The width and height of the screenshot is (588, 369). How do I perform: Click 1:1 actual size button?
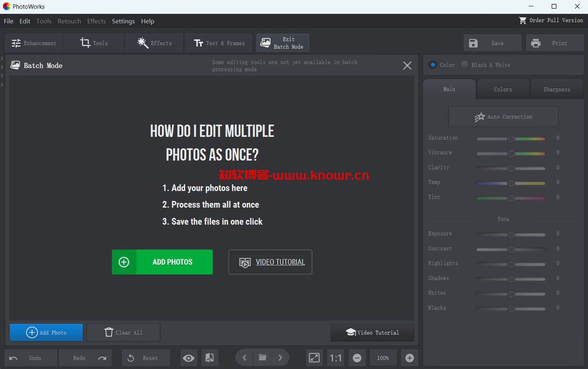click(x=336, y=358)
